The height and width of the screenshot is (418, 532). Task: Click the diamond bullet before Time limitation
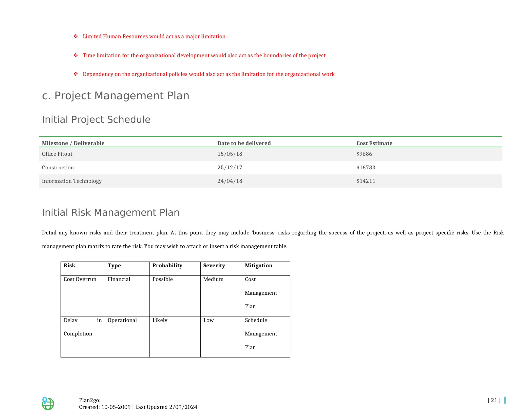click(76, 55)
